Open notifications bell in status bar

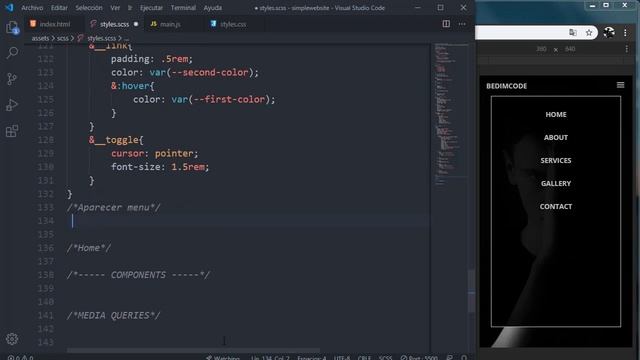tap(464, 357)
